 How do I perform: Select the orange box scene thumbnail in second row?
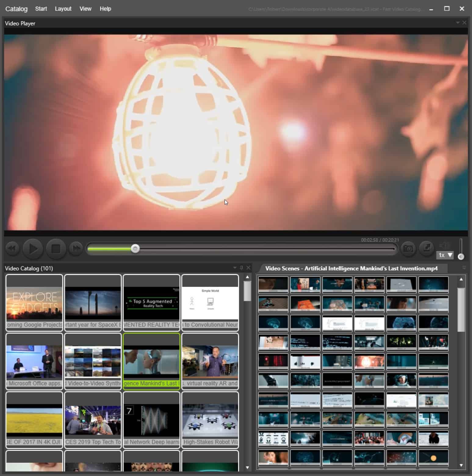(305, 304)
